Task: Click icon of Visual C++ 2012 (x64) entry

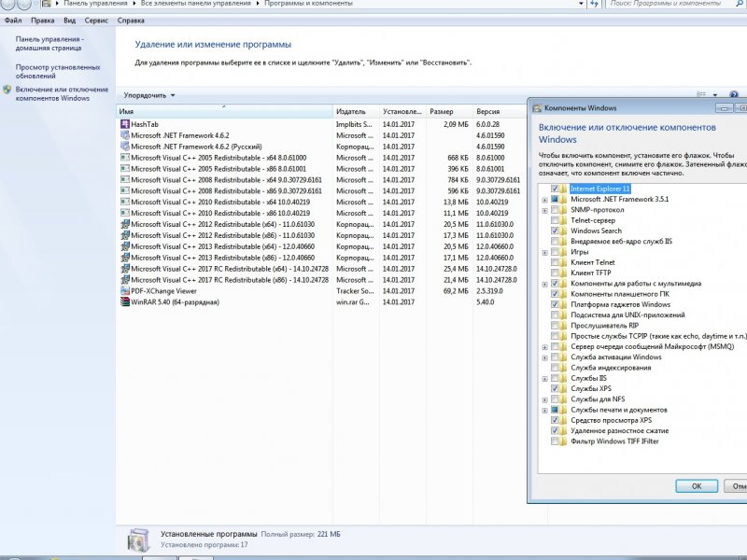Action: pyautogui.click(x=125, y=224)
